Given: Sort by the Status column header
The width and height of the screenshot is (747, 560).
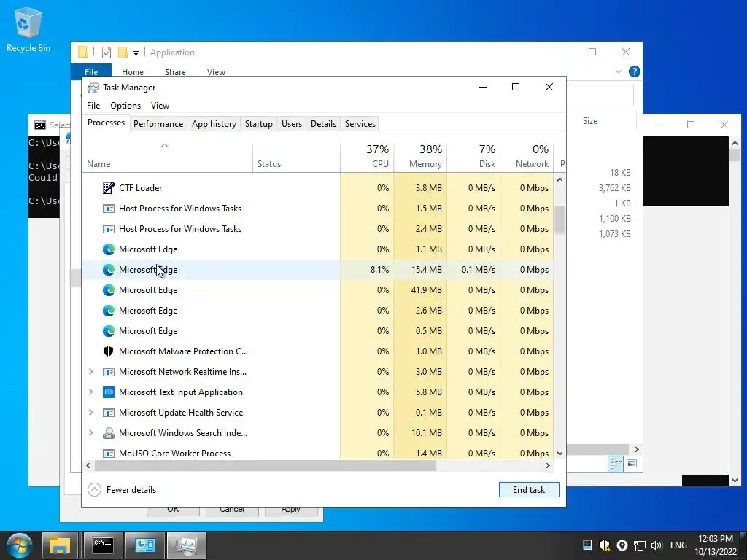Looking at the screenshot, I should [296, 157].
